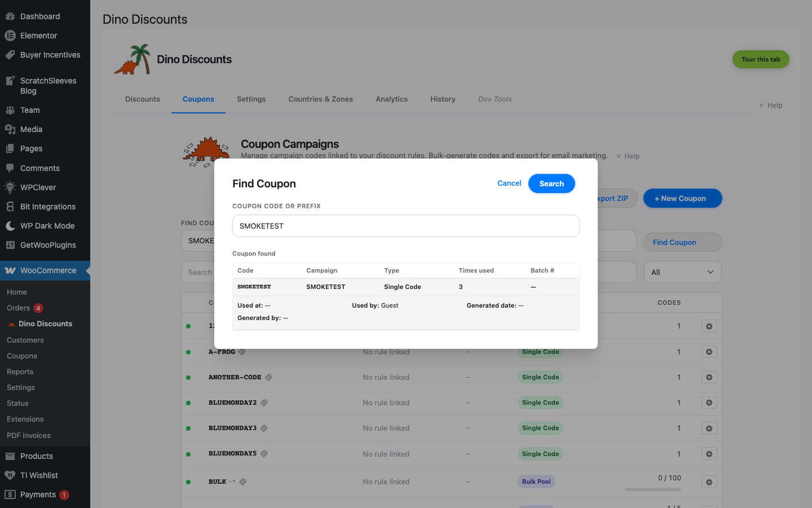Open the Media sidebar icon
Screen dimensions: 812x508
pos(10,129)
